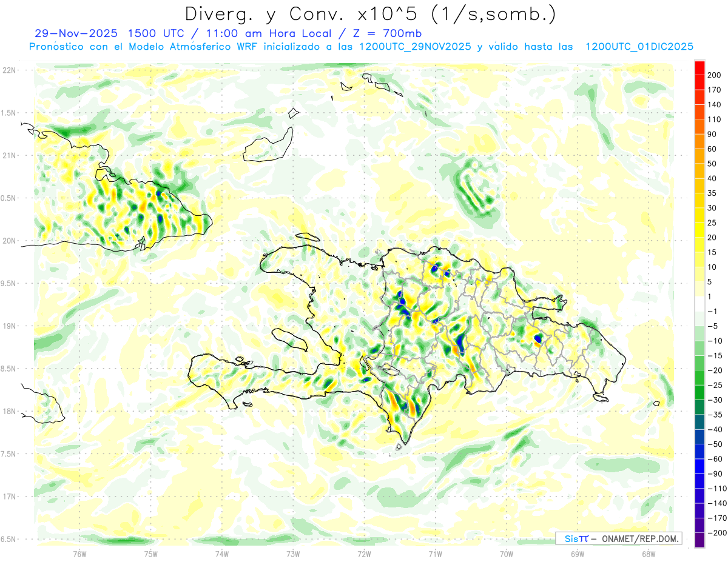Click the colorbar value -170

[x=716, y=518]
